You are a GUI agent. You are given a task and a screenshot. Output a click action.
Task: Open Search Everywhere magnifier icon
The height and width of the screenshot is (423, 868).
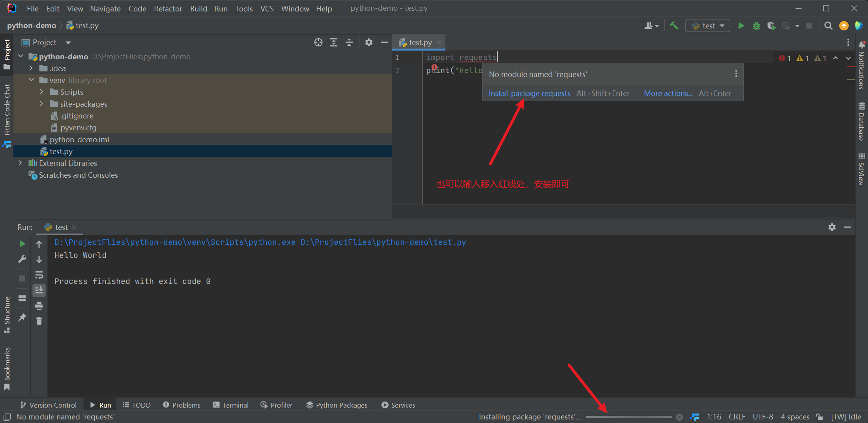(828, 26)
